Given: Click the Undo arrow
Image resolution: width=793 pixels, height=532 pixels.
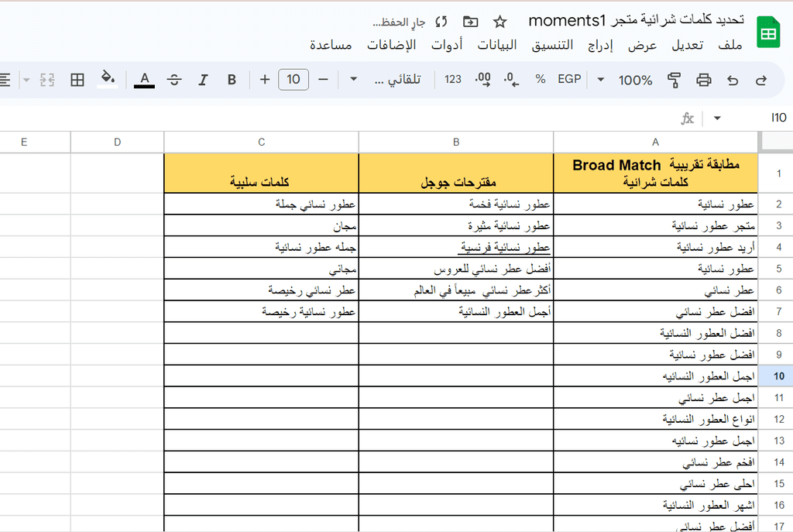Looking at the screenshot, I should (x=733, y=80).
